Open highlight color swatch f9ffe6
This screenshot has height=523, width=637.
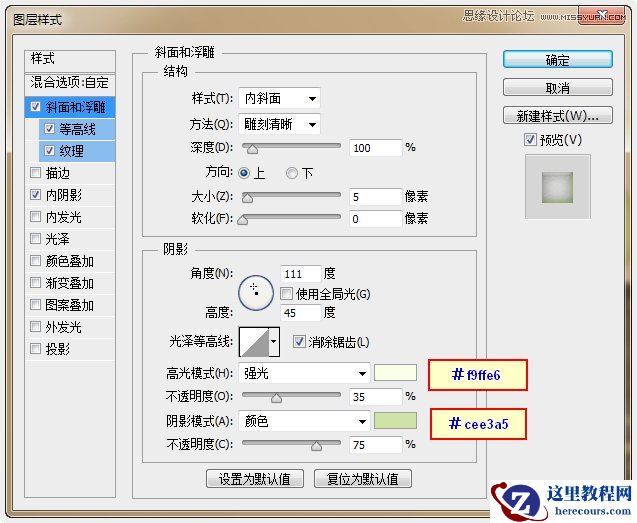click(x=395, y=373)
